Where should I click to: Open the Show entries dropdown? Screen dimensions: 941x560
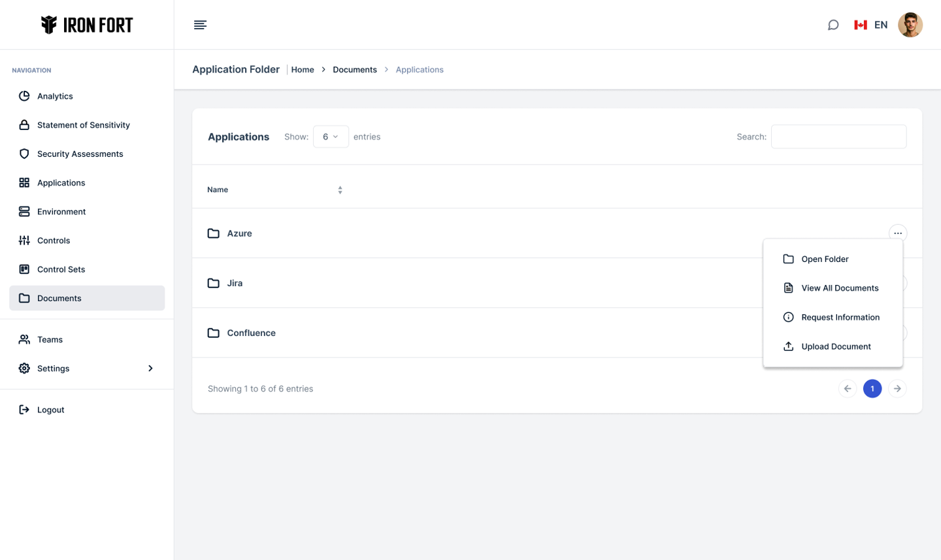pyautogui.click(x=331, y=137)
